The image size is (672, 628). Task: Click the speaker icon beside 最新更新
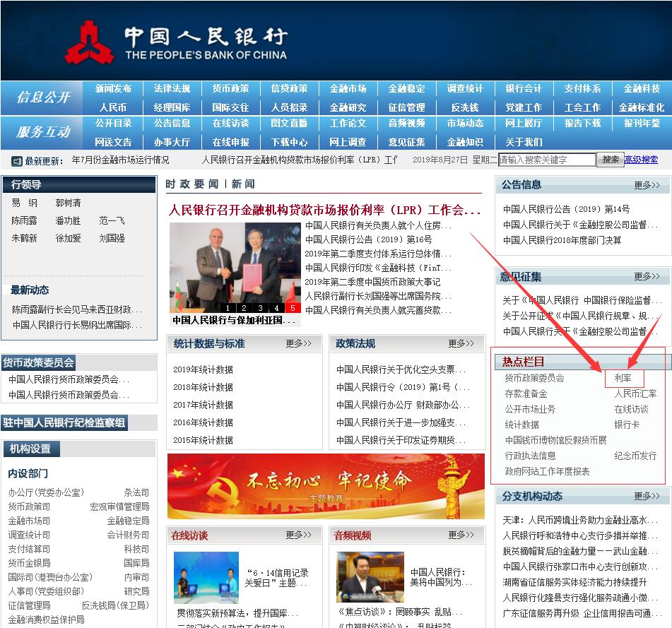pos(17,160)
